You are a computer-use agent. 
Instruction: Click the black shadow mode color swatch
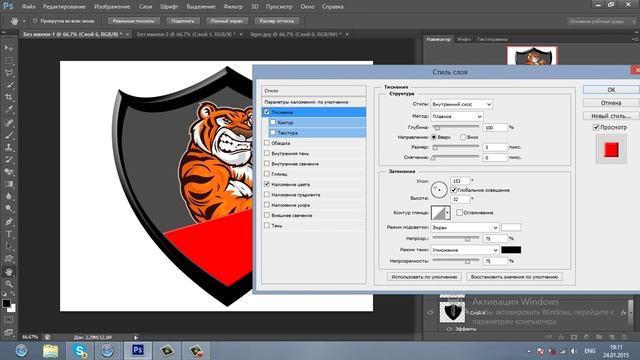click(x=511, y=250)
